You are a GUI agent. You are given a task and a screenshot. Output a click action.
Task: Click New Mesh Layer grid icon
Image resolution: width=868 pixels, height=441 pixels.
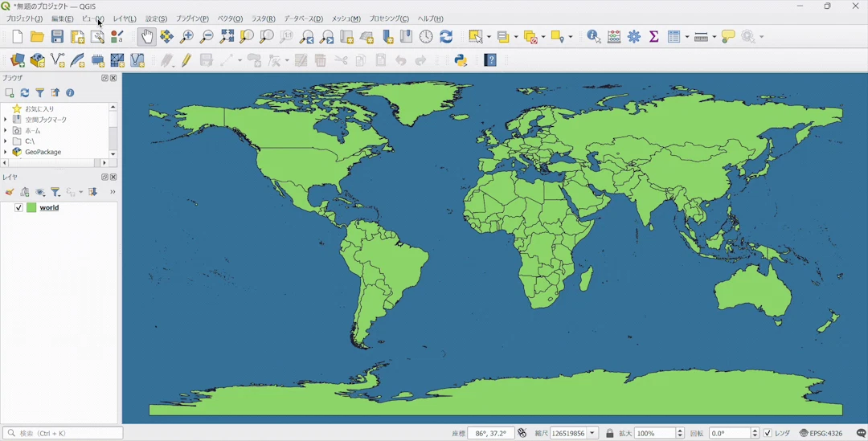click(117, 59)
